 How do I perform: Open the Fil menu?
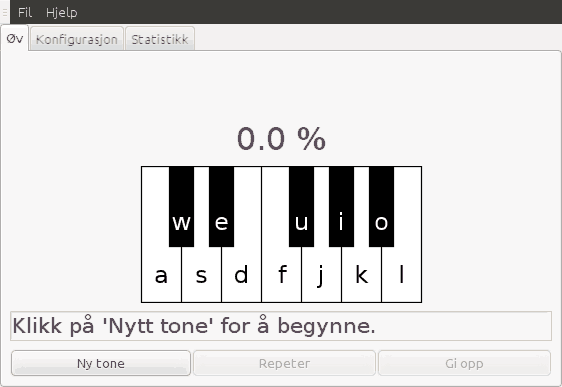(25, 12)
